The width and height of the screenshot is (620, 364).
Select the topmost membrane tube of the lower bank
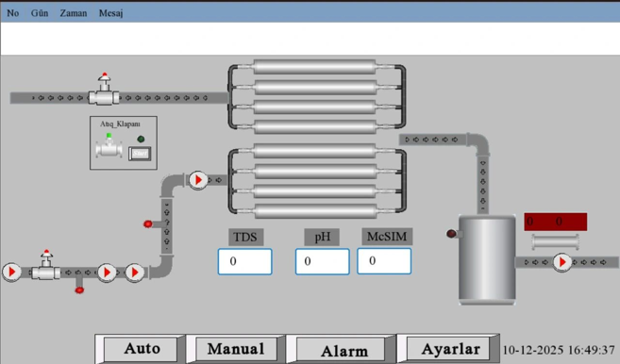pyautogui.click(x=315, y=151)
